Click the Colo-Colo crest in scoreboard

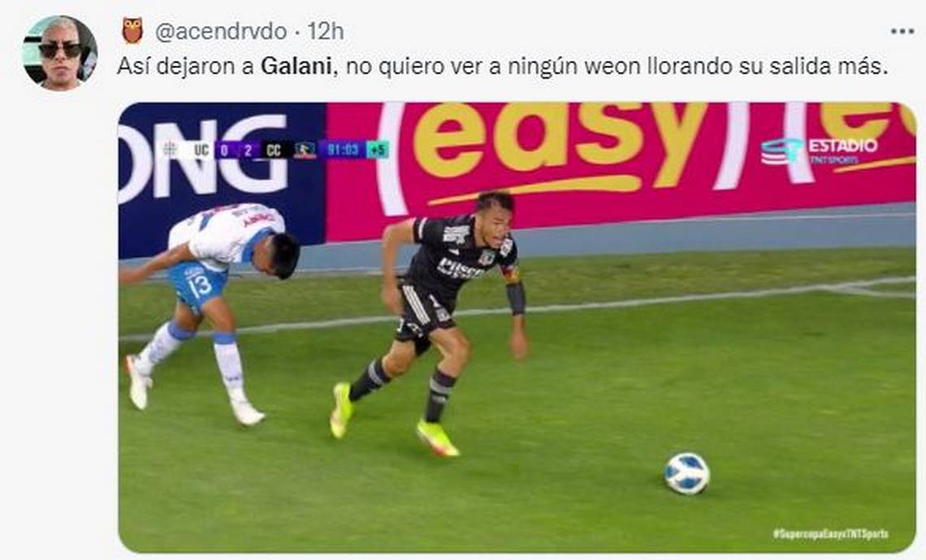click(x=305, y=150)
